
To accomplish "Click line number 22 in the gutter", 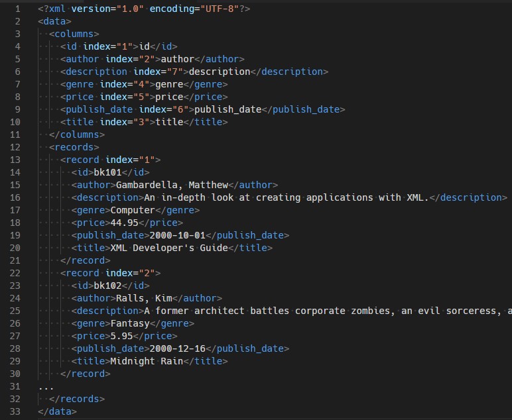I will click(x=15, y=273).
